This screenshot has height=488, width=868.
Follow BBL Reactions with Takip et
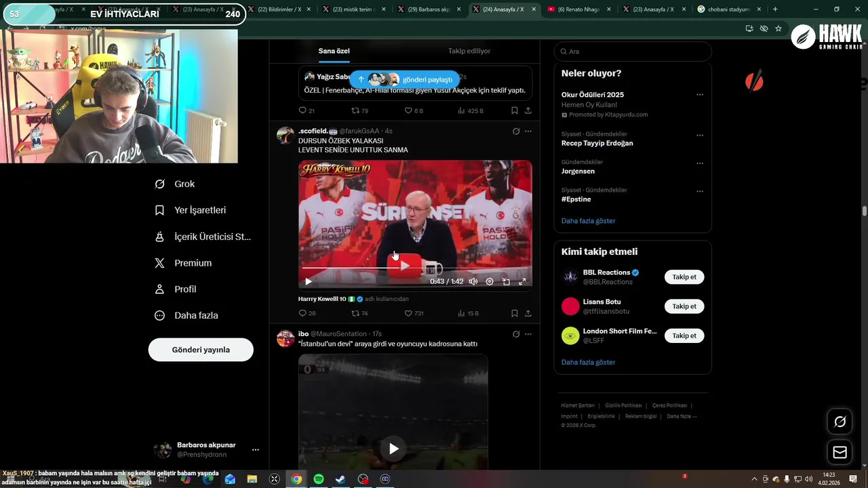pyautogui.click(x=684, y=277)
